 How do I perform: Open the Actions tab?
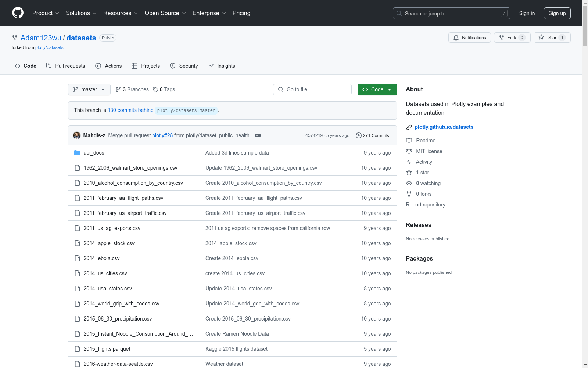[x=108, y=66]
